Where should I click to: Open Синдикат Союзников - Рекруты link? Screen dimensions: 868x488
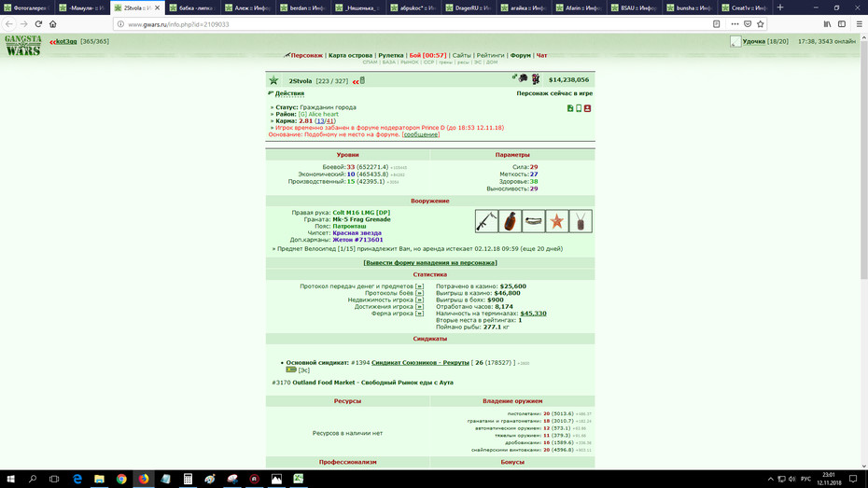point(420,363)
